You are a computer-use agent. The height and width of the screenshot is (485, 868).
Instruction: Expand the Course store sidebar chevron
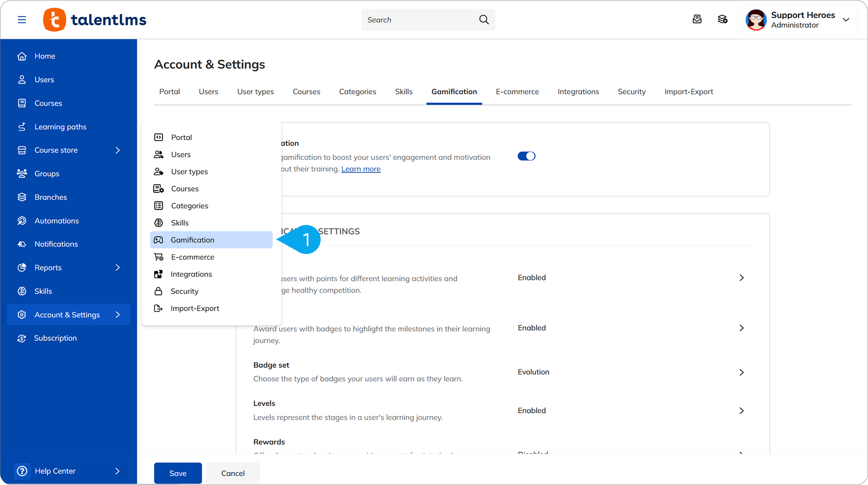point(118,150)
